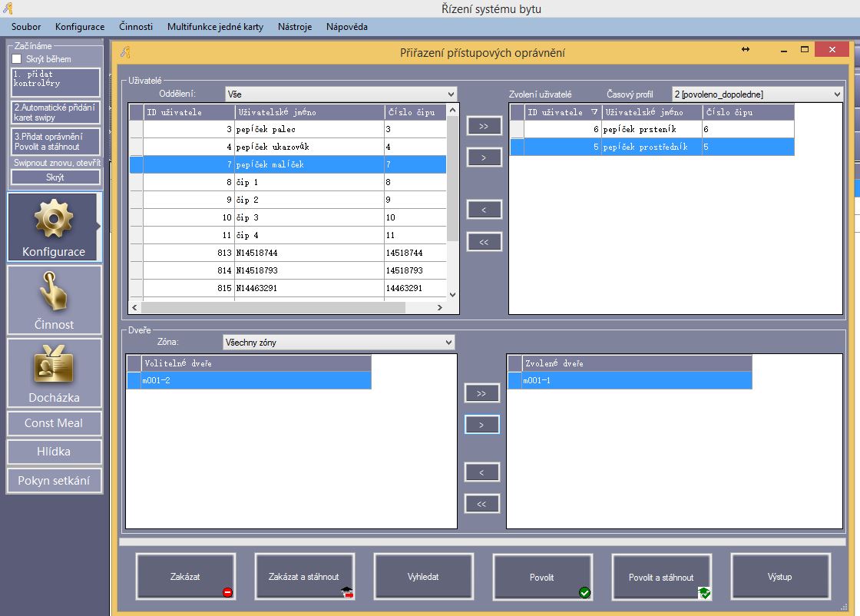The width and height of the screenshot is (860, 616).
Task: Click the Zakázat a stáhnout button
Action: pos(304,577)
